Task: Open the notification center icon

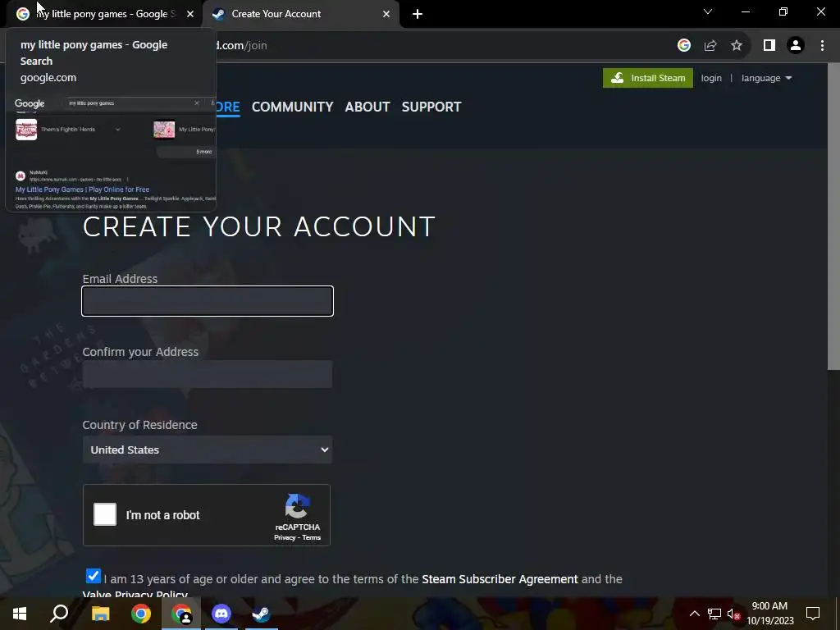Action: (x=813, y=614)
